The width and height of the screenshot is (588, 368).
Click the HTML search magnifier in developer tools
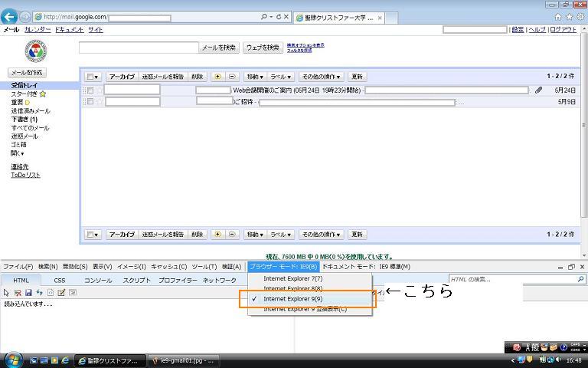(580, 279)
